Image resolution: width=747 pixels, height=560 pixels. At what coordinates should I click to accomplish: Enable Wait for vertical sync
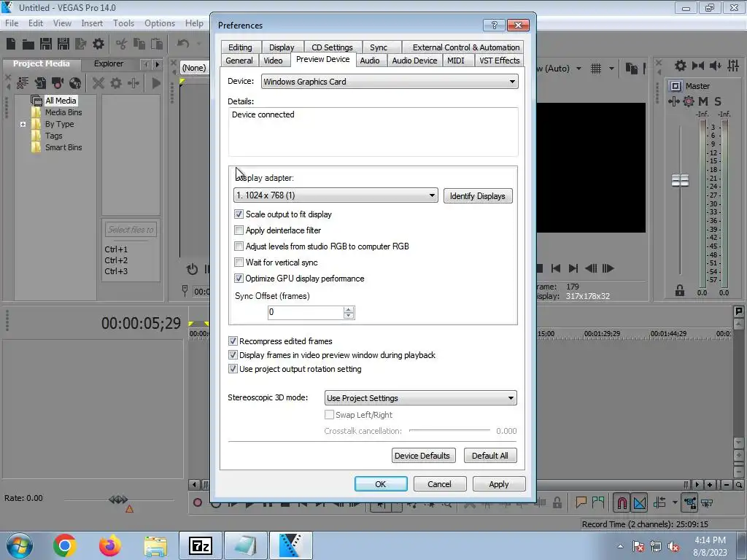[239, 262]
